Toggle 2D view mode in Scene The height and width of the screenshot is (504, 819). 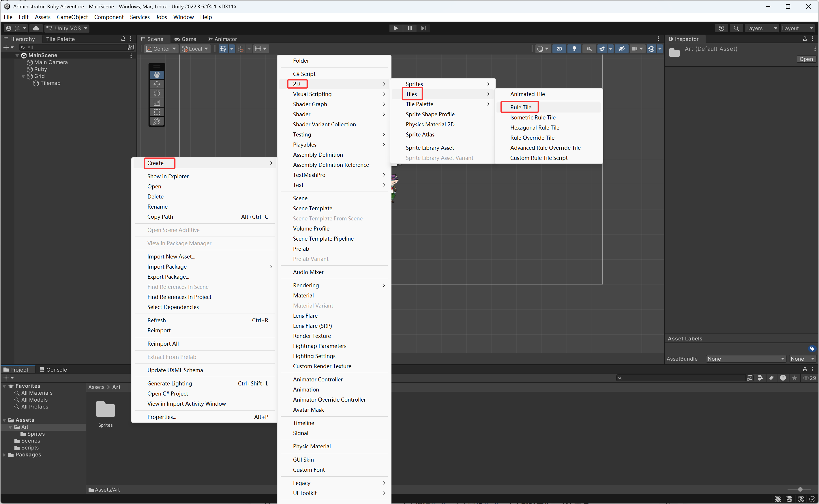click(559, 49)
